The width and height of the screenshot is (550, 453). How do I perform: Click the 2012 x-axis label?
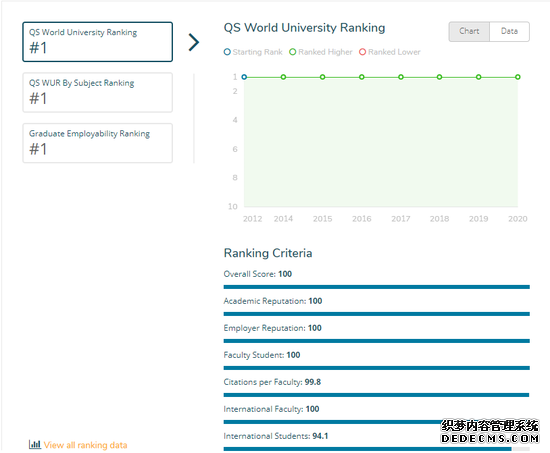[x=253, y=219]
